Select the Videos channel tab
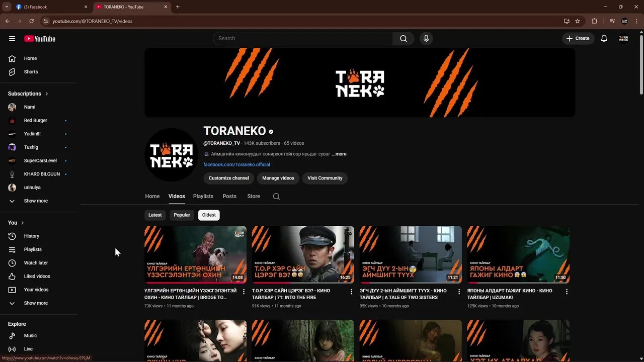Screen dimensions: 644x362 (177, 197)
